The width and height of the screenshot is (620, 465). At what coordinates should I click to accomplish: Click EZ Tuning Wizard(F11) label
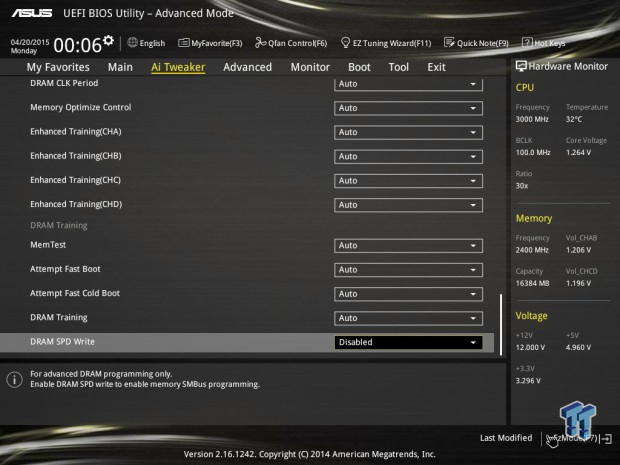tap(392, 43)
